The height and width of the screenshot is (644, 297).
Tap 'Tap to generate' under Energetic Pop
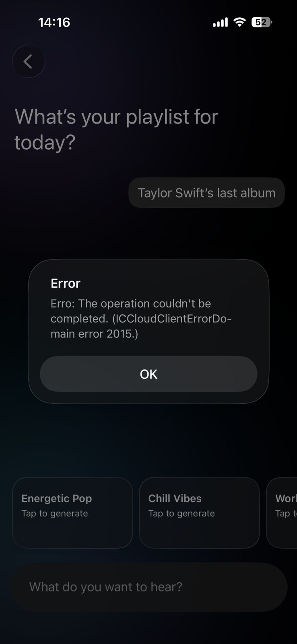pyautogui.click(x=55, y=513)
